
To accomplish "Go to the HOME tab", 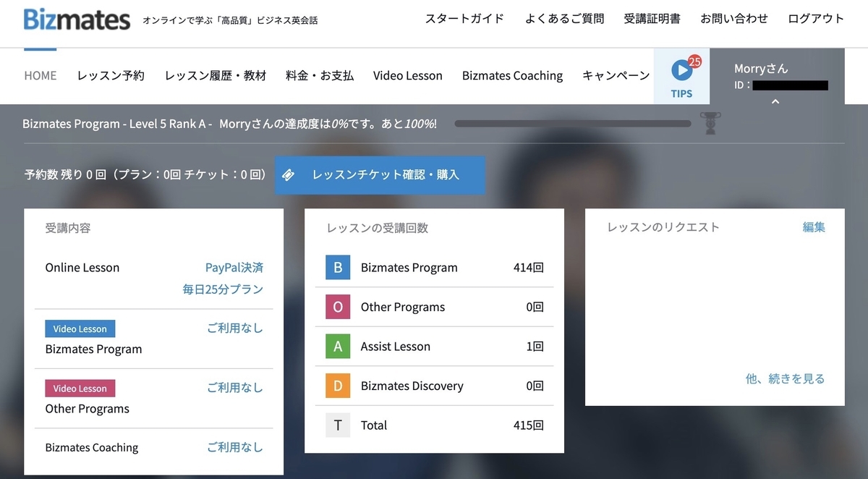I will point(41,75).
